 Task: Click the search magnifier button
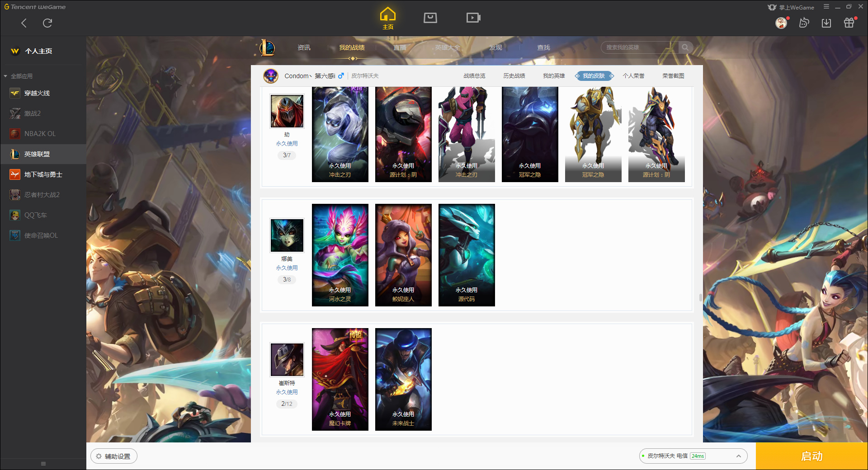(685, 47)
